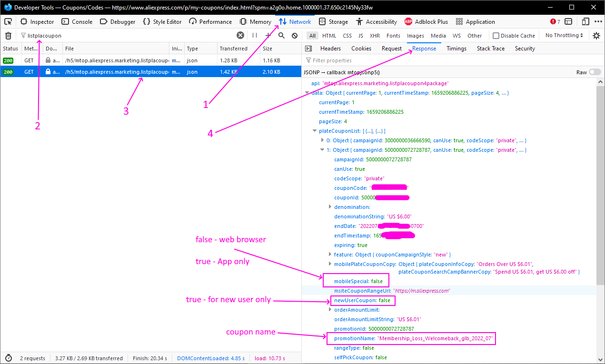This screenshot has height=364, width=605.
Task: Open the Accessibility panel
Action: (376, 21)
